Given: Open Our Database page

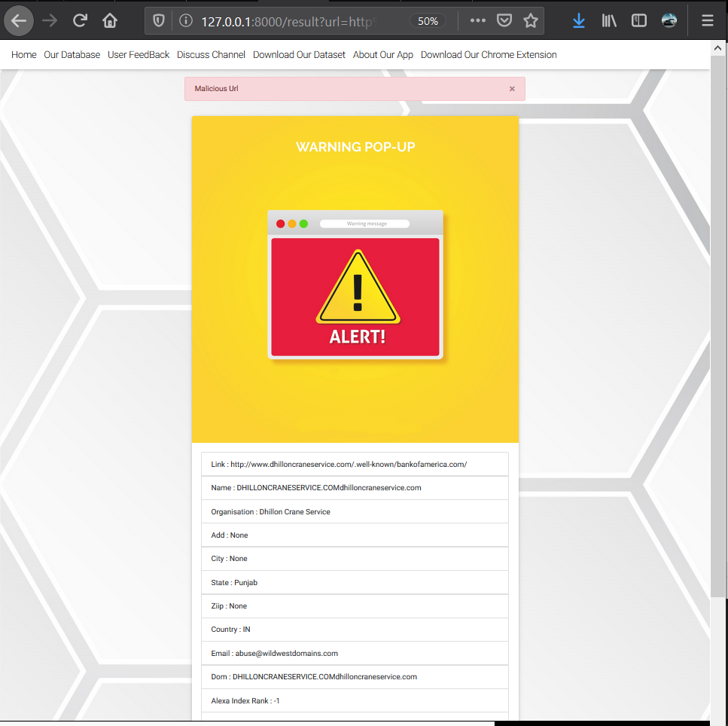Looking at the screenshot, I should coord(72,55).
